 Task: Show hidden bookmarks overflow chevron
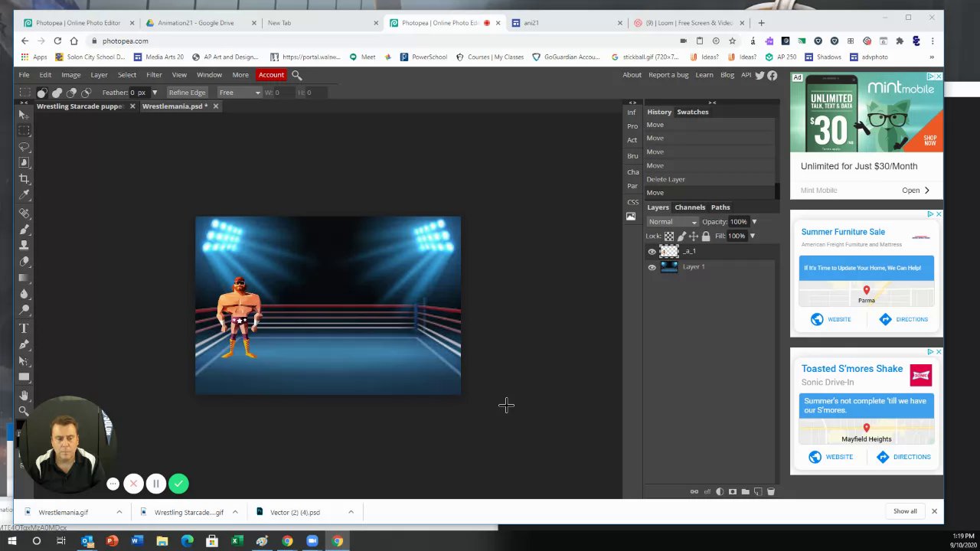click(x=932, y=57)
